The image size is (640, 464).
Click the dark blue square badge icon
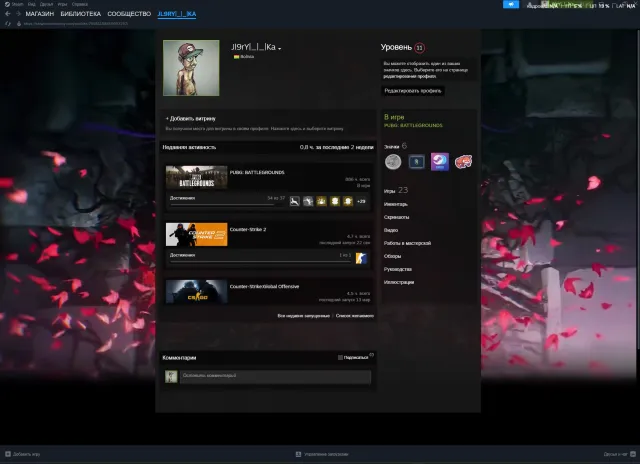416,162
